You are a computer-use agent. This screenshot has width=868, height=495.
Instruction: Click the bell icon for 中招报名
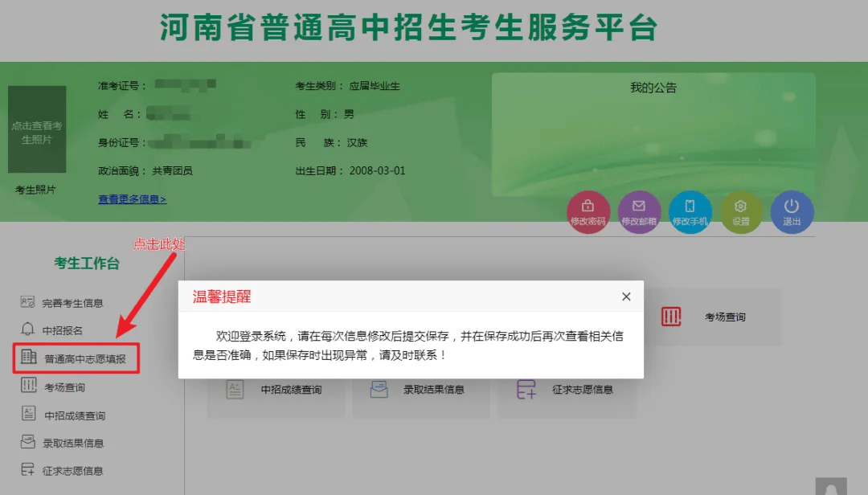pyautogui.click(x=27, y=329)
